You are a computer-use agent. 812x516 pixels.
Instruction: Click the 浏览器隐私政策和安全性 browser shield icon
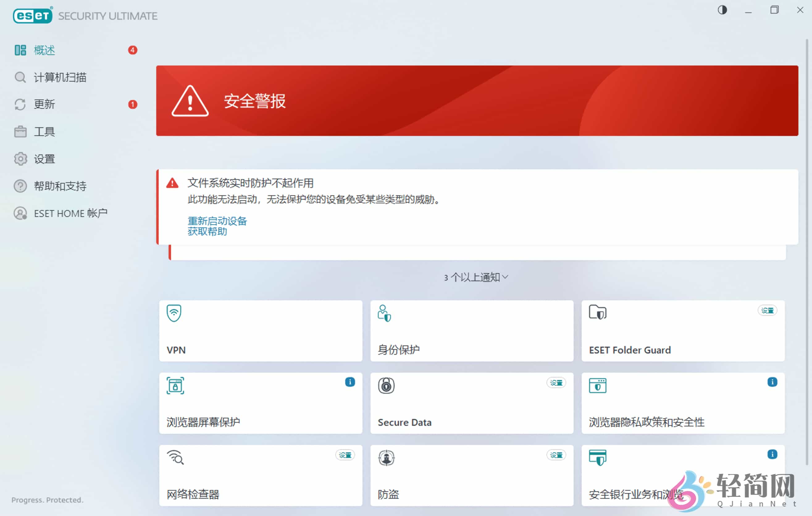click(597, 385)
